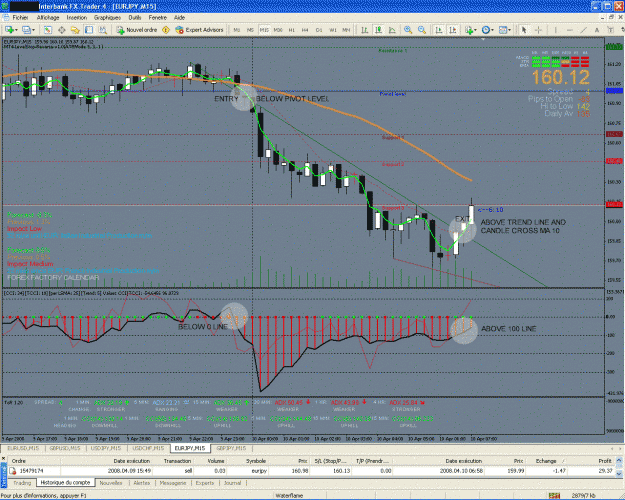625x500 pixels.
Task: Select line chart display icon
Action: click(x=392, y=30)
